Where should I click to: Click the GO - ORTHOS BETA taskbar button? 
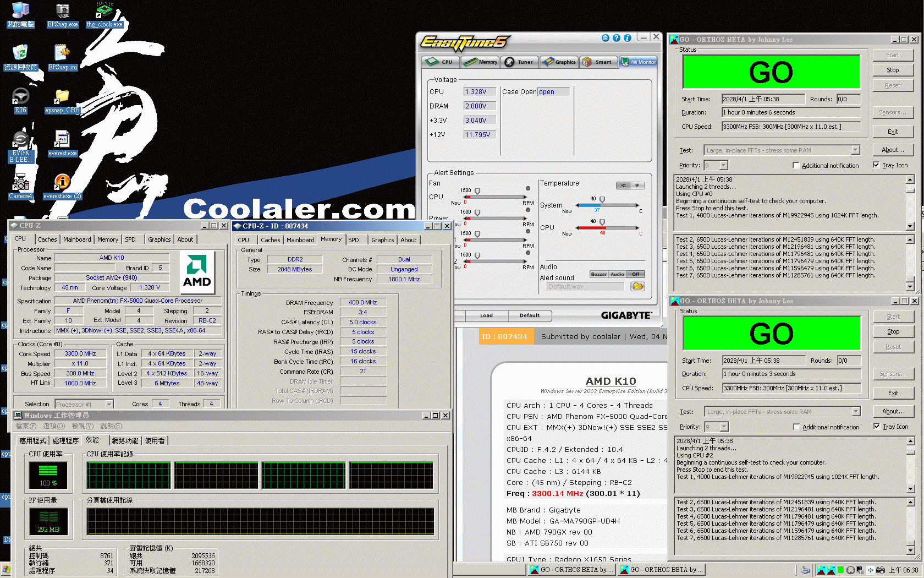coord(571,570)
